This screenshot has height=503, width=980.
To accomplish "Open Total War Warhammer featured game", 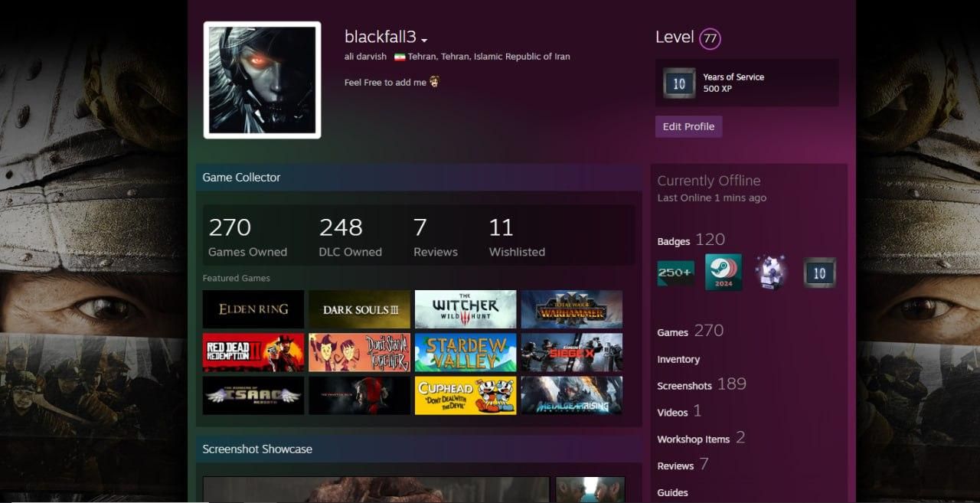I will coord(572,309).
